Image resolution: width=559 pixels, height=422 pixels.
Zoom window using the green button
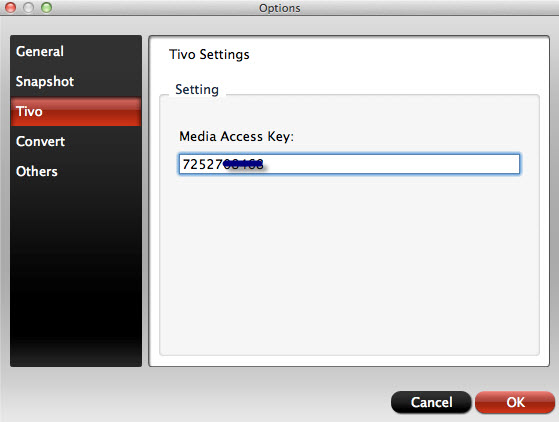46,7
